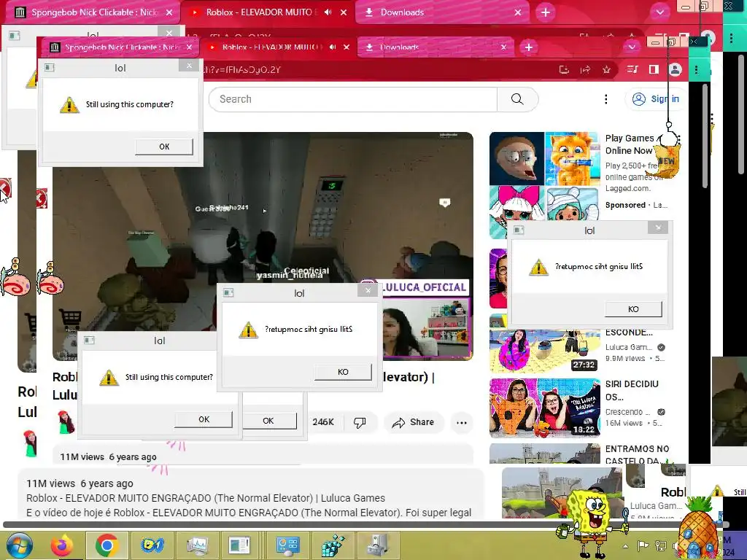Open the 27:32 video thumbnail in sidebar
This screenshot has width=747, height=560.
coord(545,351)
